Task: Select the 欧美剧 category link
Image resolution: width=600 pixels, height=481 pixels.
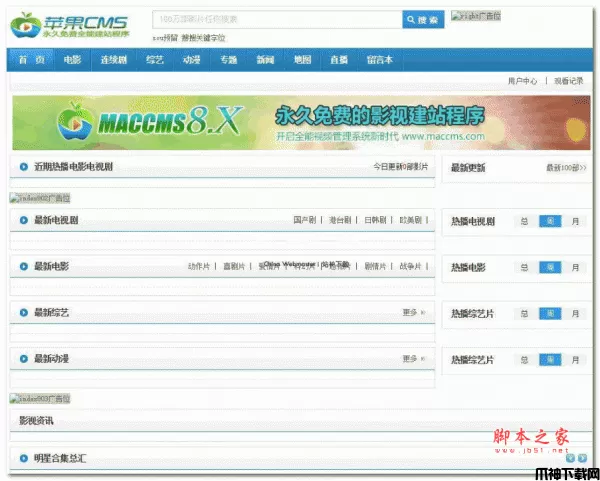Action: [x=410, y=220]
